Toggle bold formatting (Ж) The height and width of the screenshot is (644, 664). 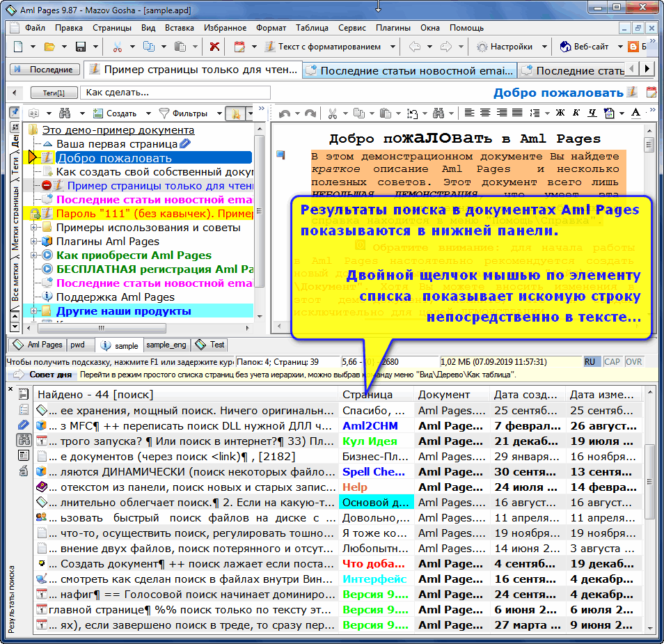[x=560, y=113]
